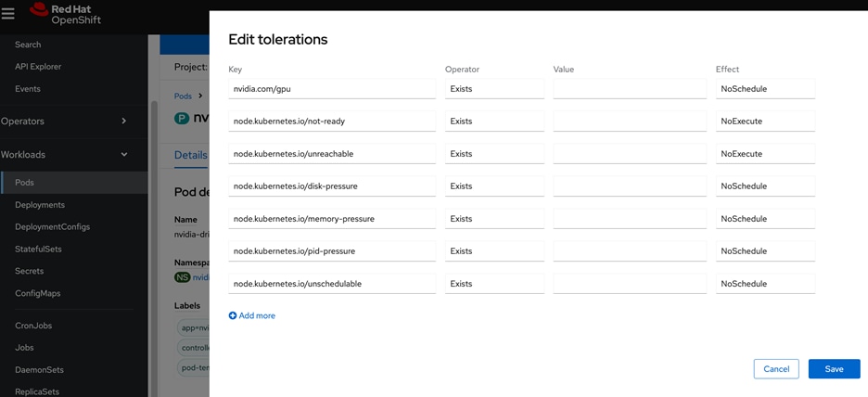Image resolution: width=868 pixels, height=397 pixels.
Task: Click the NS namespace badge
Action: 182,276
